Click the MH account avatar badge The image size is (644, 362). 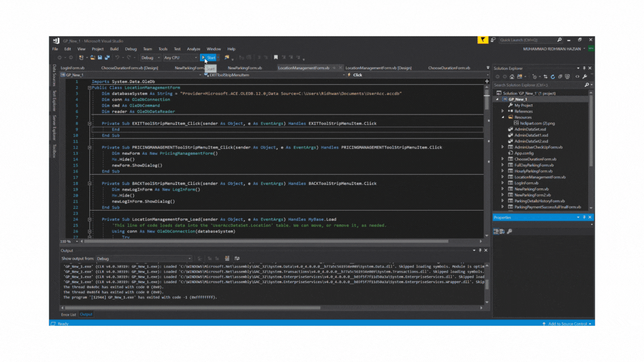point(591,49)
